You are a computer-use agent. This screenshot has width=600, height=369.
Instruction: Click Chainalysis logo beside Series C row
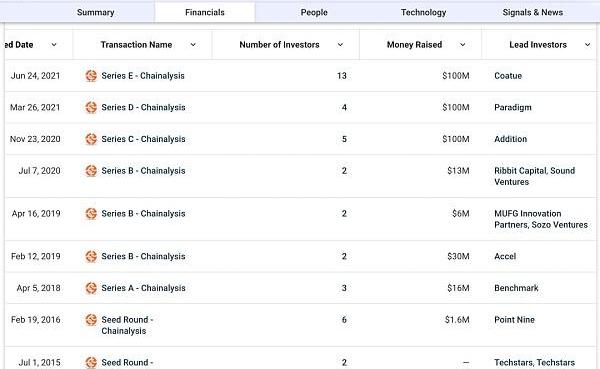pyautogui.click(x=91, y=139)
